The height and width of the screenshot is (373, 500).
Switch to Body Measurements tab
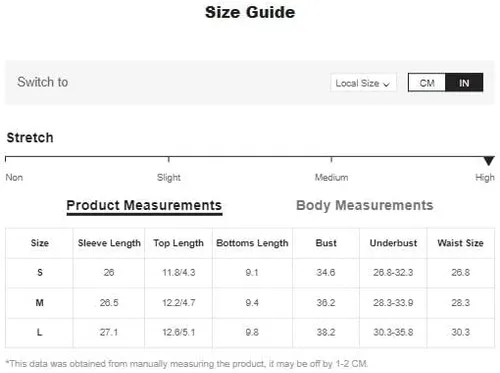click(x=365, y=205)
